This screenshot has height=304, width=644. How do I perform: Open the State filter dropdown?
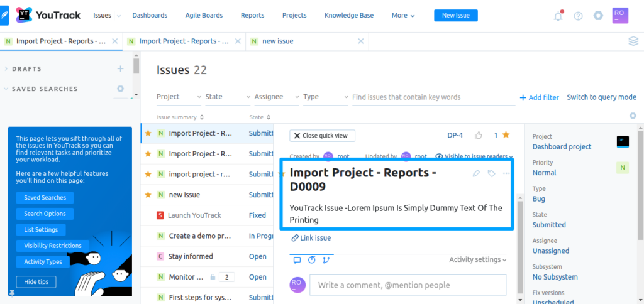pyautogui.click(x=227, y=97)
